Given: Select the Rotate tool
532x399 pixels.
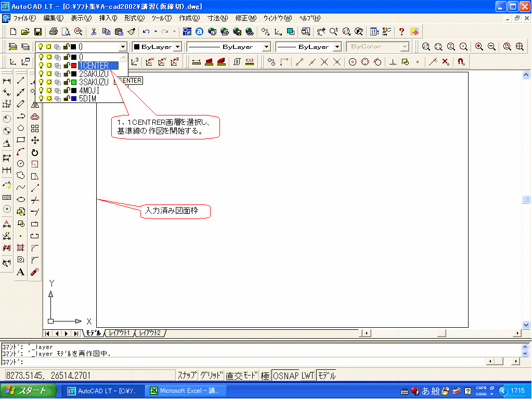Looking at the screenshot, I should [35, 152].
